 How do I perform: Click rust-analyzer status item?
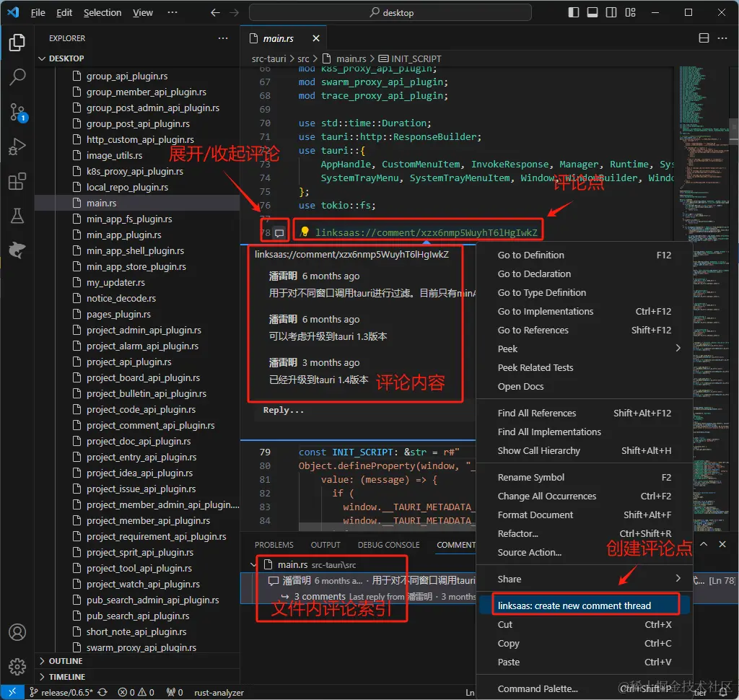[x=219, y=693]
